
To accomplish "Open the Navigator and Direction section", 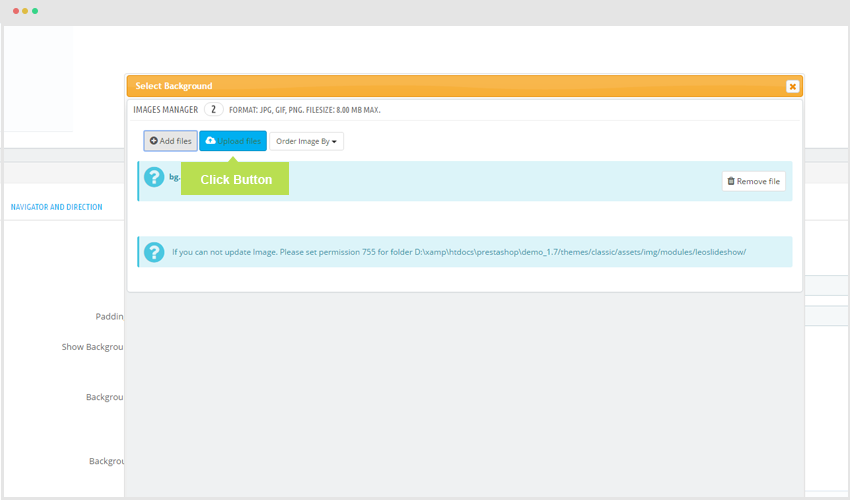I will (x=56, y=207).
